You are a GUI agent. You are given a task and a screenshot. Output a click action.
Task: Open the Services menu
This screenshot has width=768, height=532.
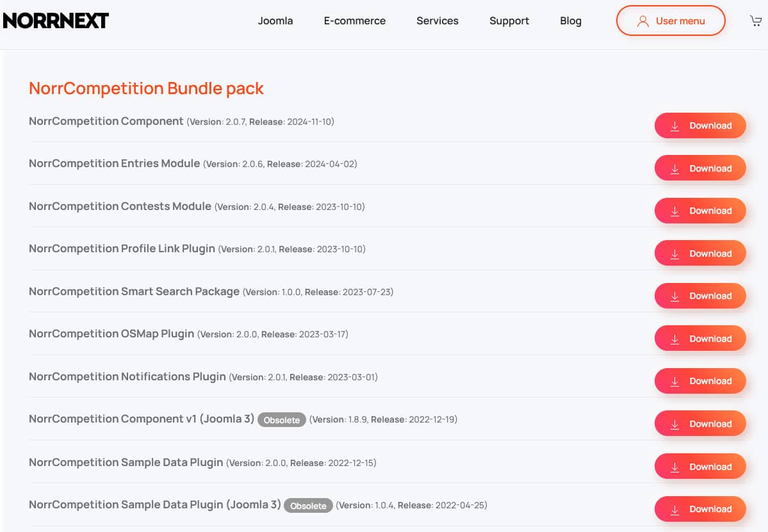tap(437, 20)
